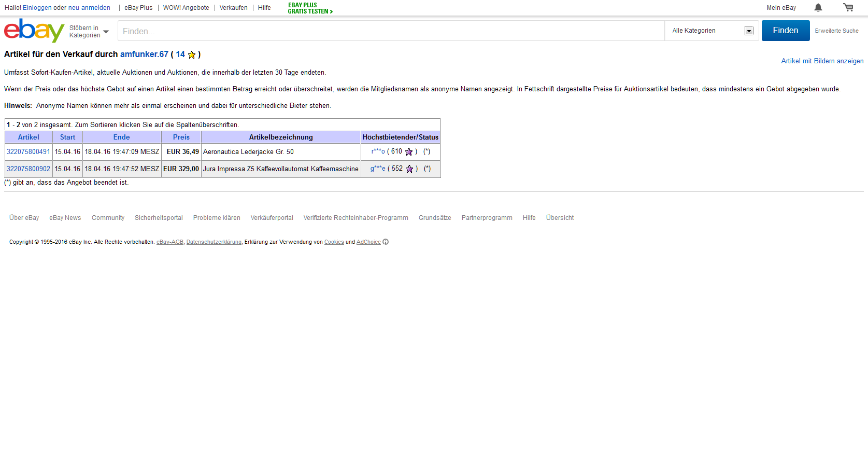Focus the Finden search input field
This screenshot has height=471, width=868.
[x=391, y=31]
